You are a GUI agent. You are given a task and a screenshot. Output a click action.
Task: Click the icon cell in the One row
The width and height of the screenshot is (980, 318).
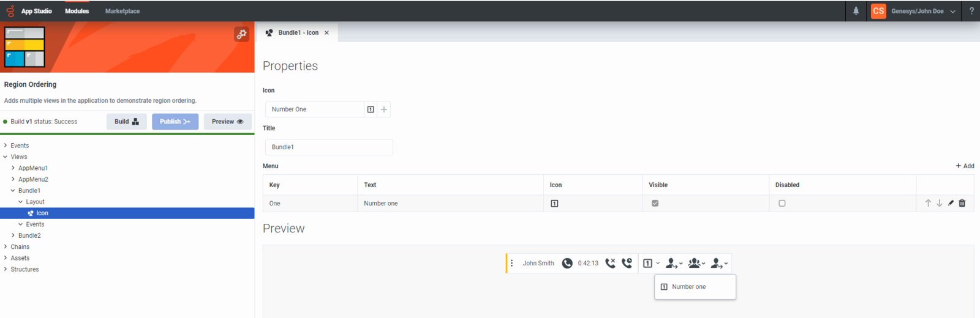(554, 204)
